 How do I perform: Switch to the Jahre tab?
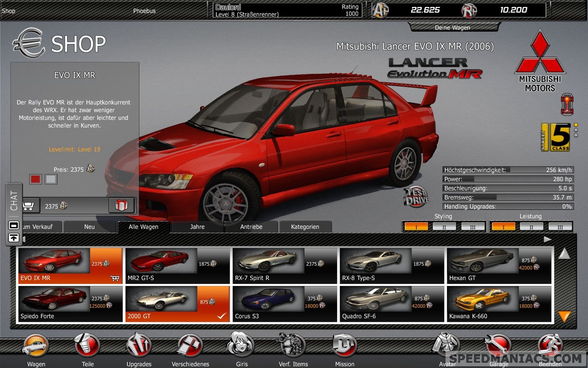pyautogui.click(x=197, y=227)
